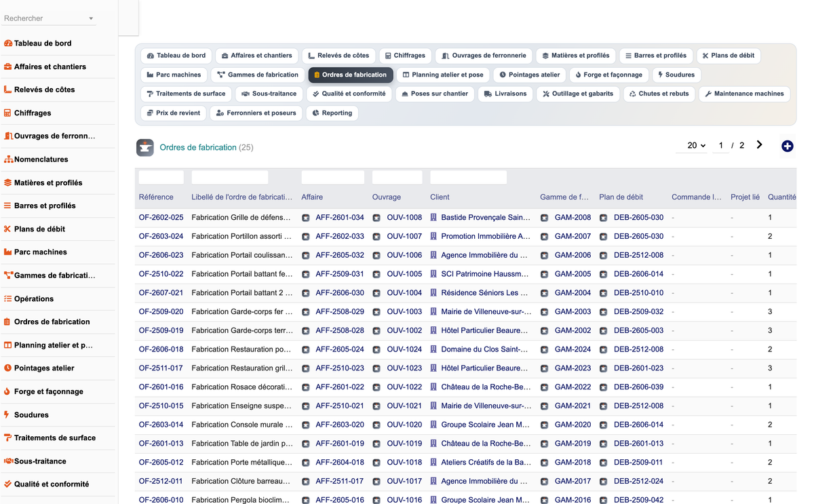Open order link OF-2602-025

161,218
